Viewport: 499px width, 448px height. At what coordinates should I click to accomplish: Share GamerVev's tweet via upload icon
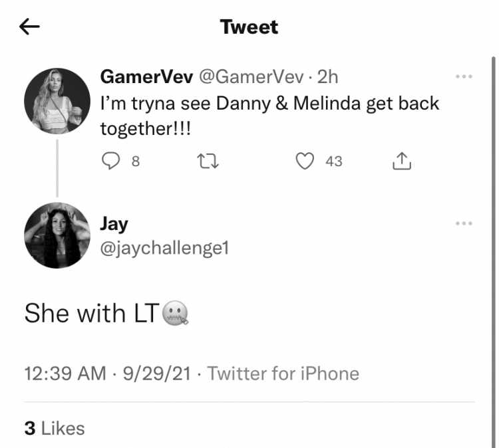pyautogui.click(x=402, y=161)
